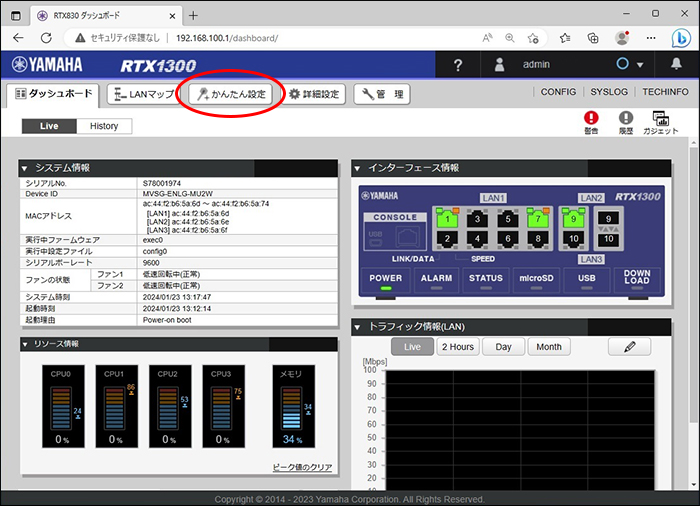700x506 pixels.
Task: Collapse the システム情報 panel
Action: click(25, 168)
